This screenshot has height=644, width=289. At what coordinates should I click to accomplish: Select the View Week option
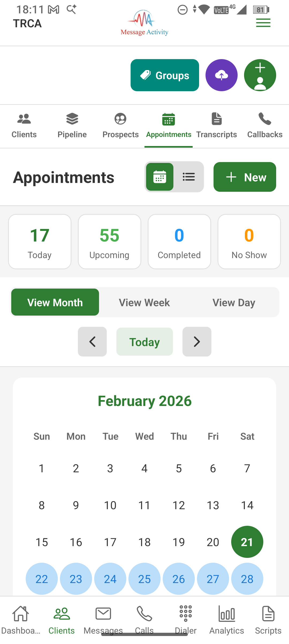click(144, 302)
